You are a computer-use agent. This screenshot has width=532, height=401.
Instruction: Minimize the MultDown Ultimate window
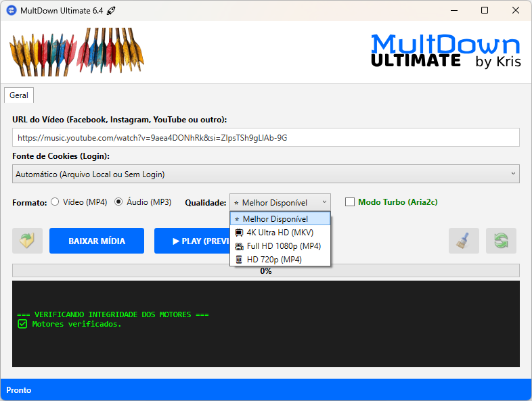[454, 11]
